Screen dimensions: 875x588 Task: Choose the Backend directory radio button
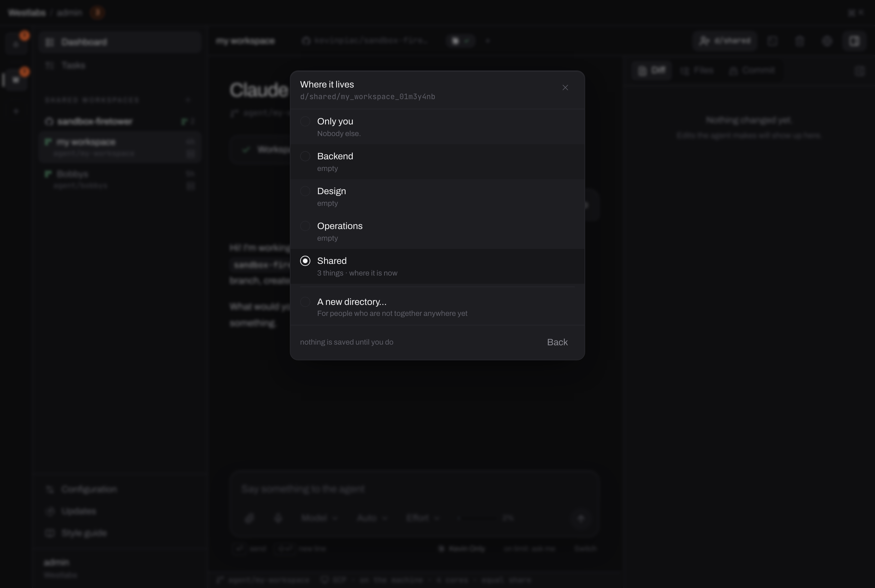click(305, 156)
